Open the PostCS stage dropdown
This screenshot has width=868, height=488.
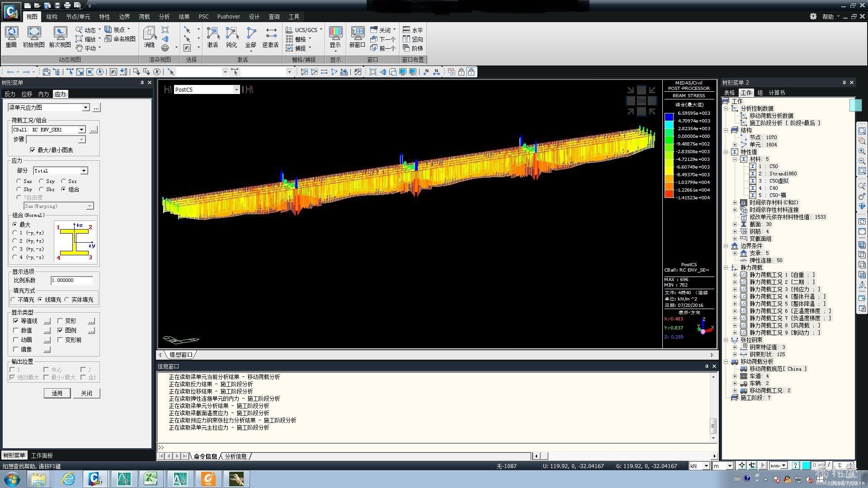coord(236,89)
